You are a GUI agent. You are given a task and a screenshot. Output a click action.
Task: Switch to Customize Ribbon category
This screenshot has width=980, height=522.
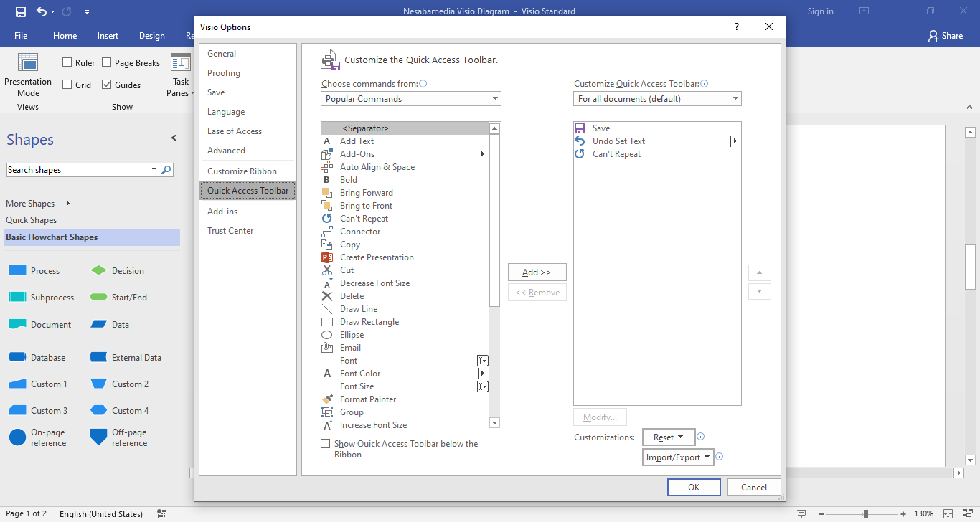point(242,171)
